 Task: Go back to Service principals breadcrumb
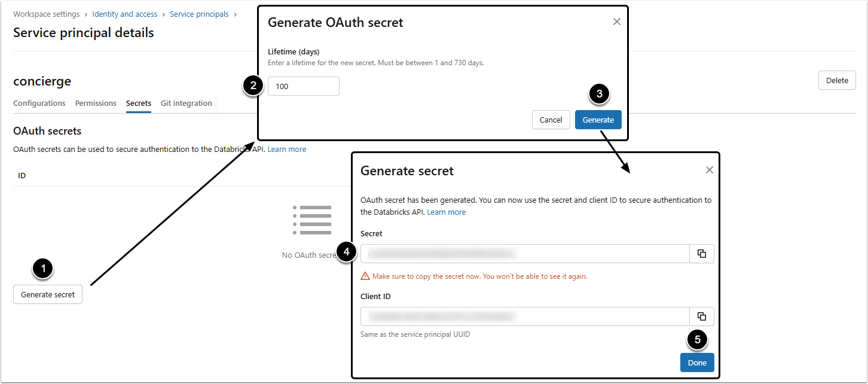point(199,14)
